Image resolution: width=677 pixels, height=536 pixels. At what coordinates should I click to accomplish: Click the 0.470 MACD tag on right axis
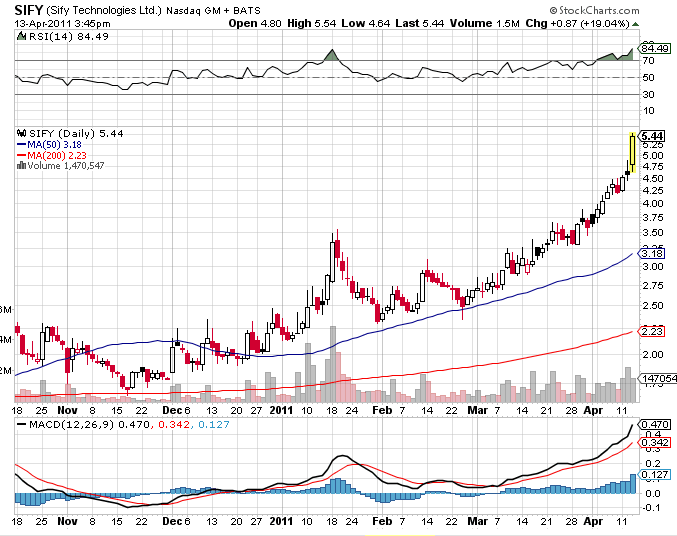(655, 425)
